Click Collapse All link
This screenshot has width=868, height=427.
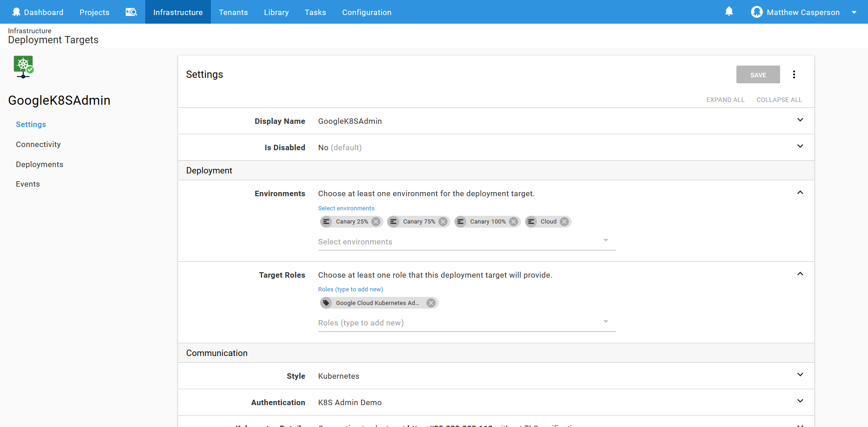coord(779,100)
